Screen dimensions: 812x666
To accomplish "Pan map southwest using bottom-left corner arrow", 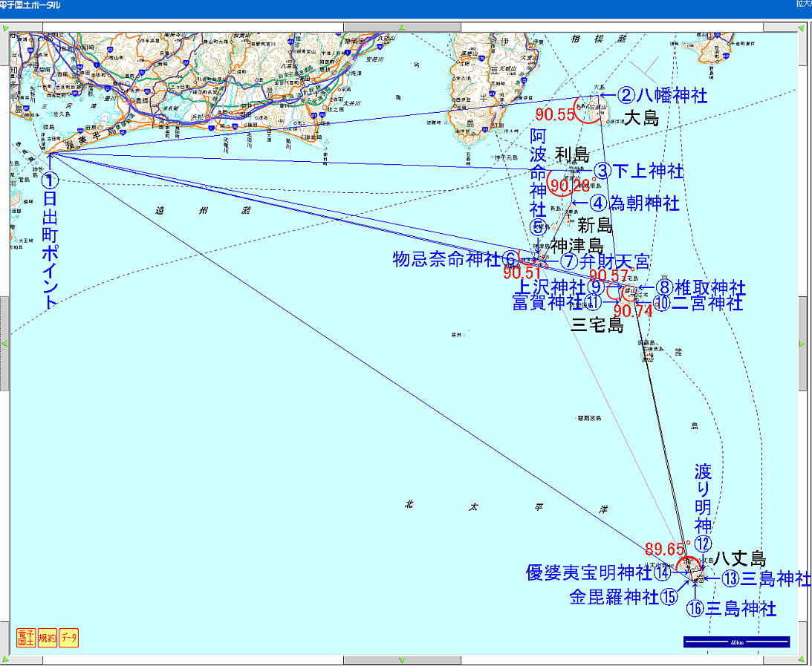I will 4,660.
